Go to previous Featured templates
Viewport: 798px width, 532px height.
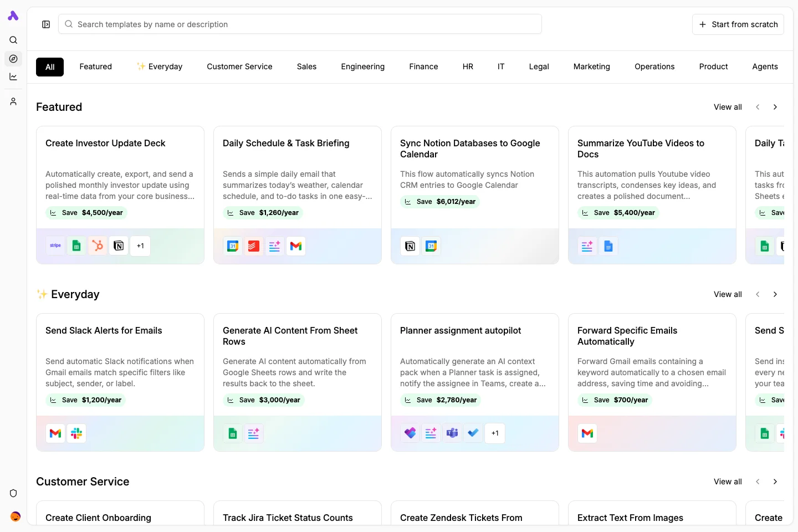[x=758, y=107]
